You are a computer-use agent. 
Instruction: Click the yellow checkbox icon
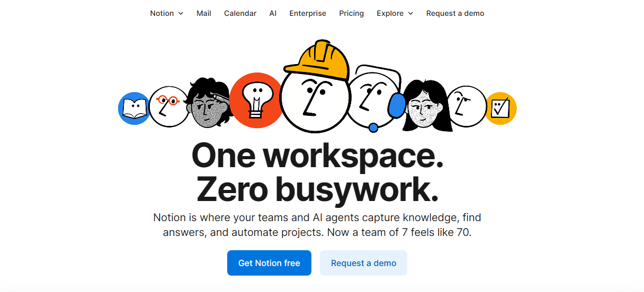(x=500, y=108)
